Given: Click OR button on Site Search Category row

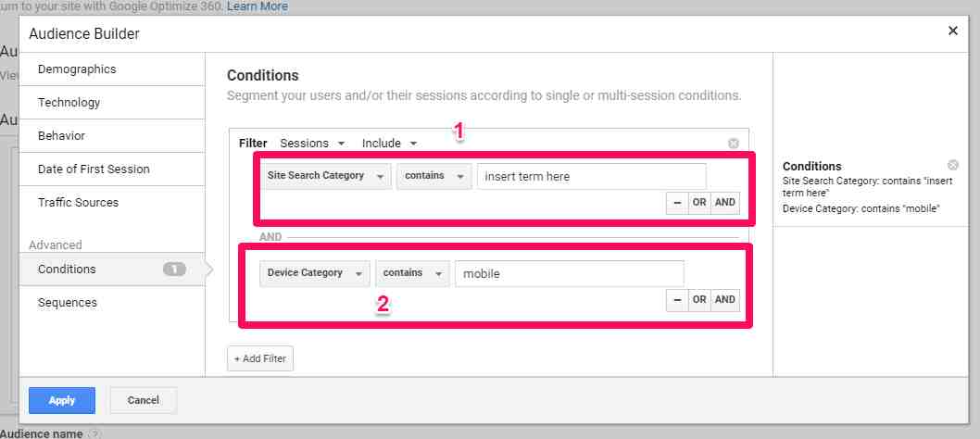Looking at the screenshot, I should click(699, 203).
